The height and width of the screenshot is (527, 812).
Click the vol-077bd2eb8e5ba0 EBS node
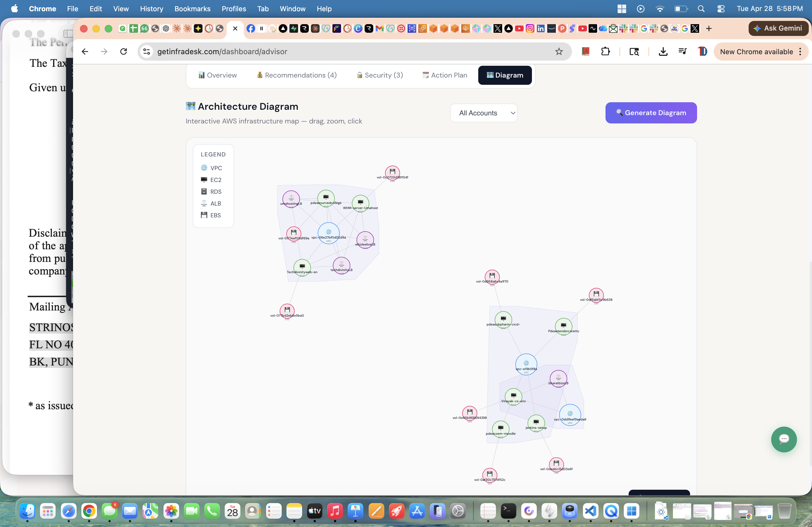(x=287, y=311)
